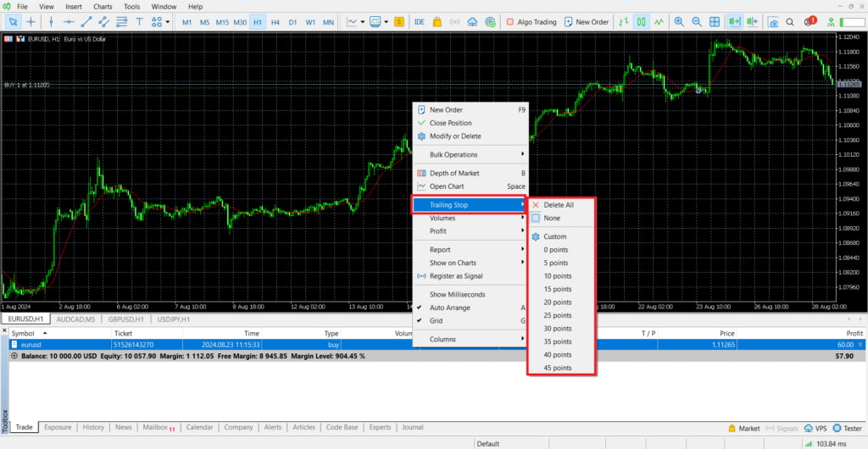Screen dimensions: 868x449
Task: Open the VPS cloud hosting icon
Action: point(473,22)
